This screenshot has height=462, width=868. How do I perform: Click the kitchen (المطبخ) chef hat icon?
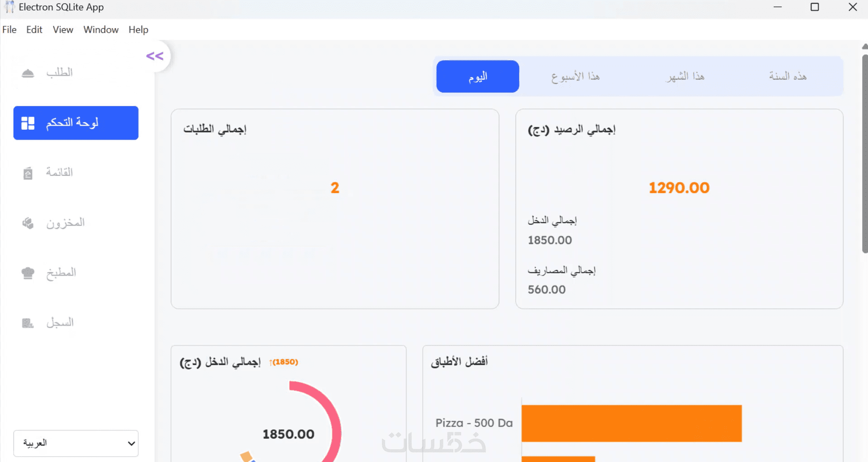pyautogui.click(x=28, y=273)
